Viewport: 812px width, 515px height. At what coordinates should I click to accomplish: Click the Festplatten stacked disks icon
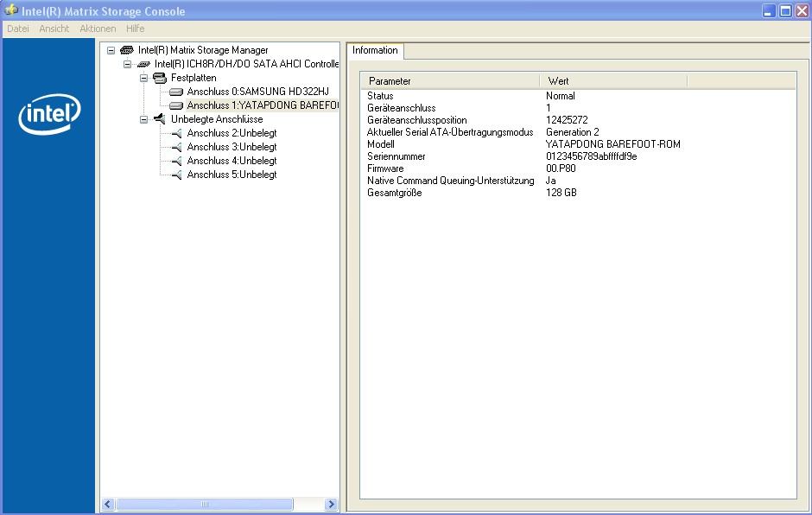click(160, 78)
